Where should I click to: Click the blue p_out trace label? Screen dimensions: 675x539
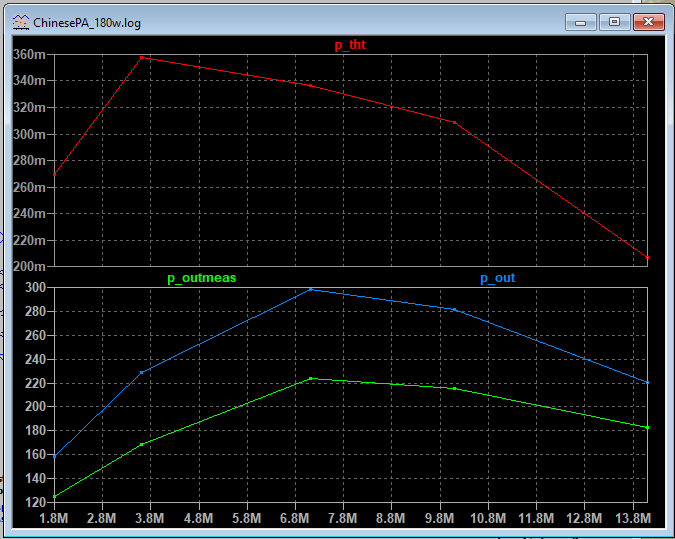[497, 278]
